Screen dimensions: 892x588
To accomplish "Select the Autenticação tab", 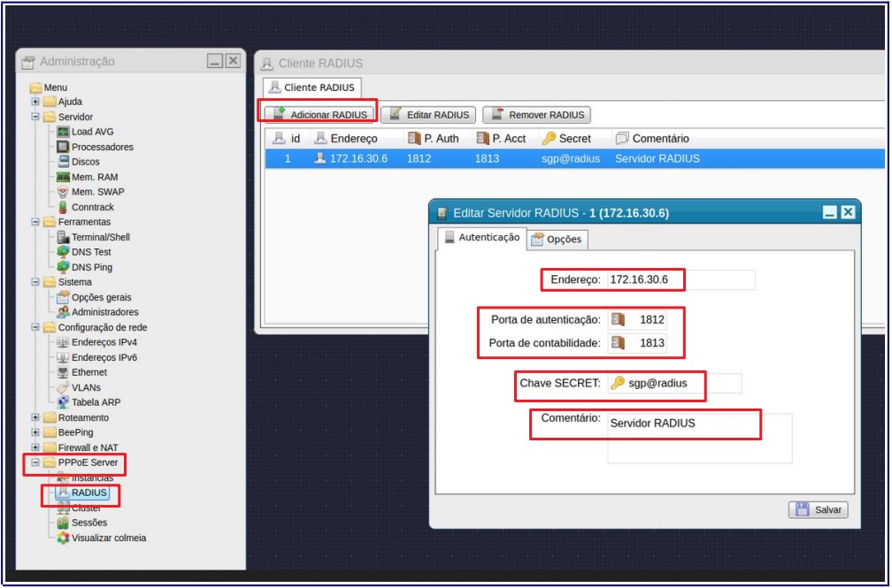I will tap(481, 238).
